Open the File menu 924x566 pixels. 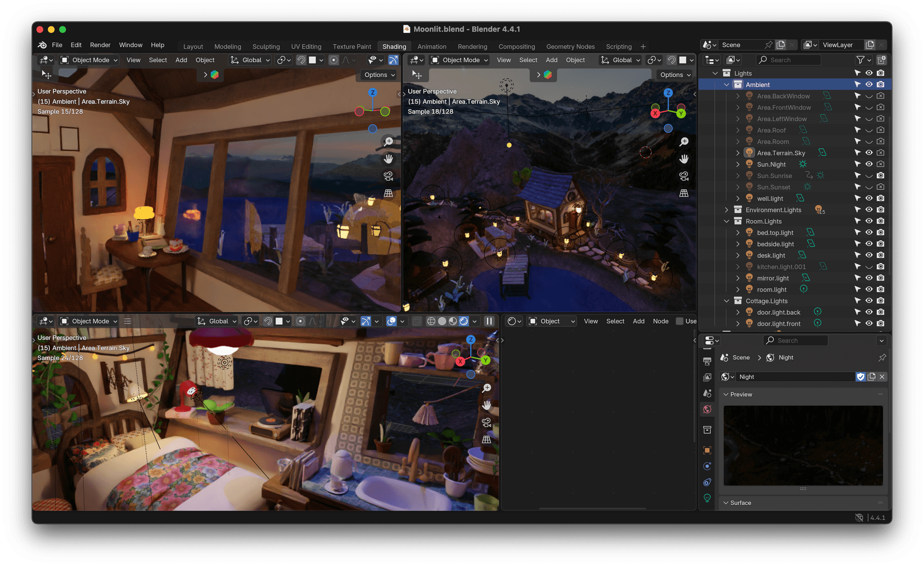coord(57,45)
